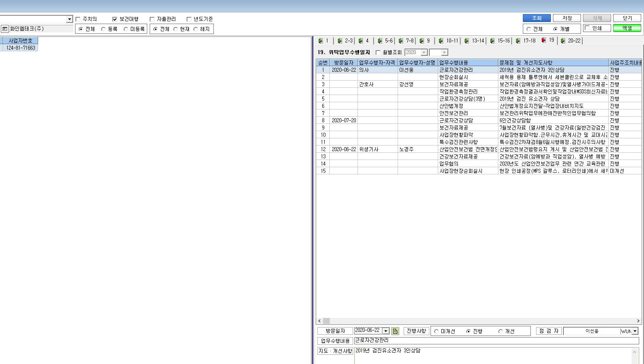Enable the 주치의 checkbox
Screen dimensions: 644x364
pyautogui.click(x=78, y=19)
